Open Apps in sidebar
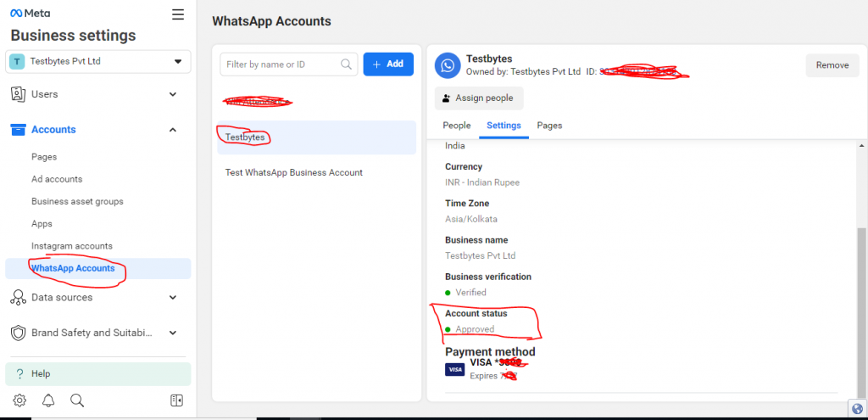 tap(42, 224)
